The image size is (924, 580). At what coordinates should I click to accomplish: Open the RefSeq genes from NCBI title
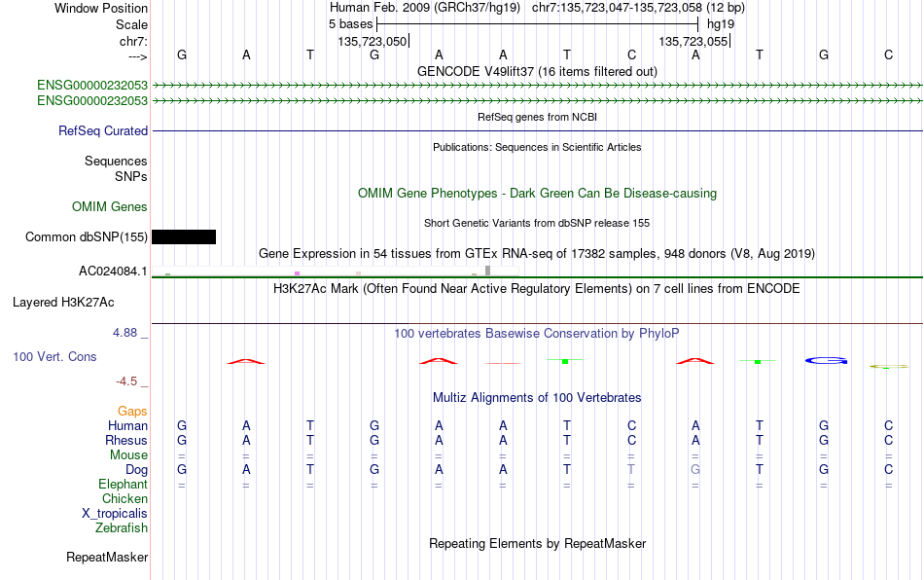click(x=537, y=117)
